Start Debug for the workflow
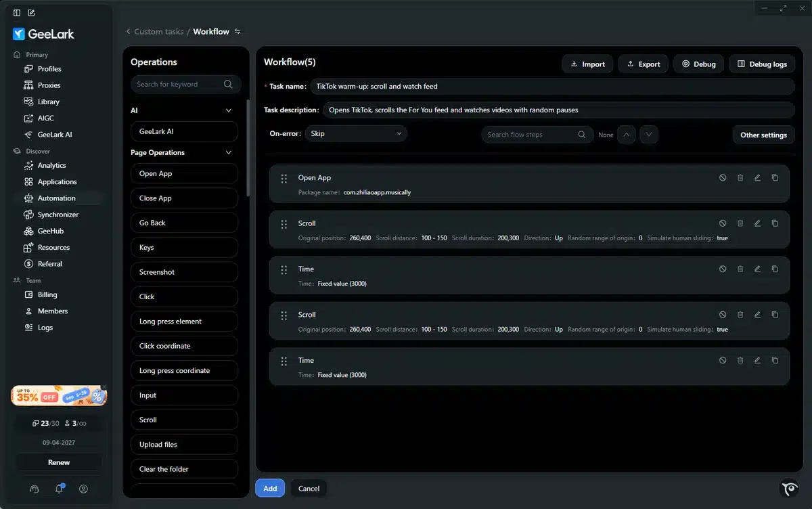812x509 pixels. pos(699,64)
